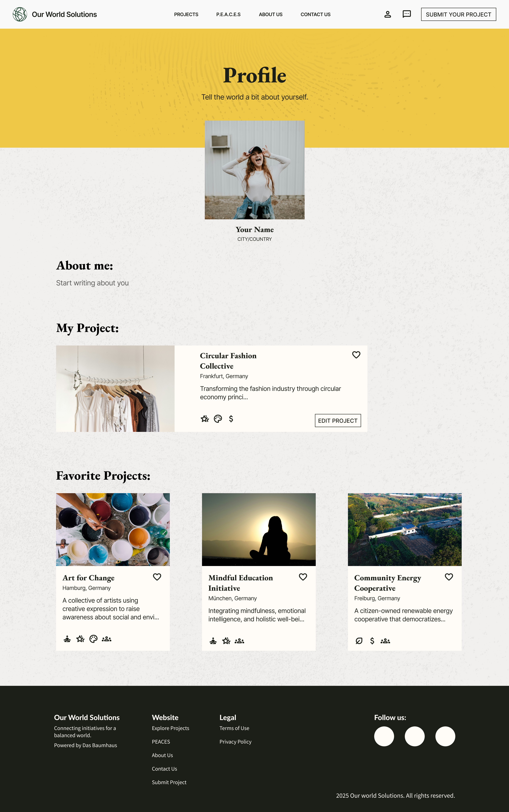The image size is (509, 812).
Task: Click the EDIT PROJECT button
Action: point(338,421)
